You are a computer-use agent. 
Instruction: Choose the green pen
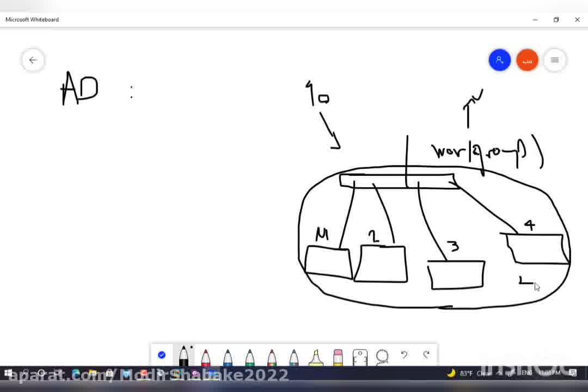(250, 357)
